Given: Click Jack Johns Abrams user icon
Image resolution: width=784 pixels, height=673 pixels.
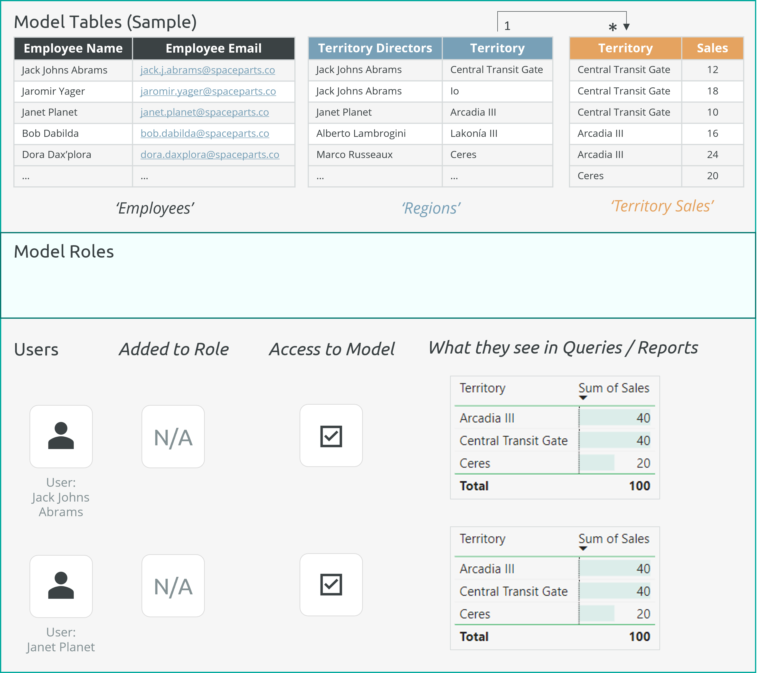Looking at the screenshot, I should click(x=61, y=436).
